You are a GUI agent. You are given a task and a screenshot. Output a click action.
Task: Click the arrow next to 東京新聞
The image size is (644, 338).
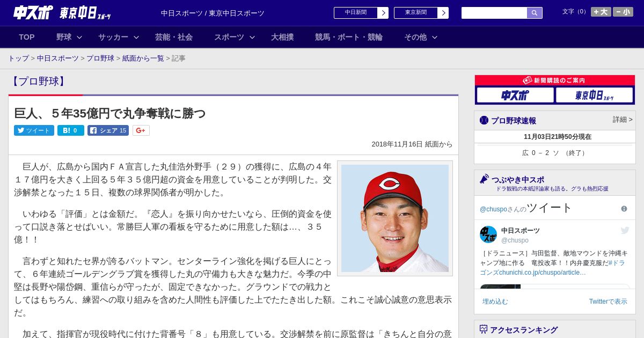(443, 13)
